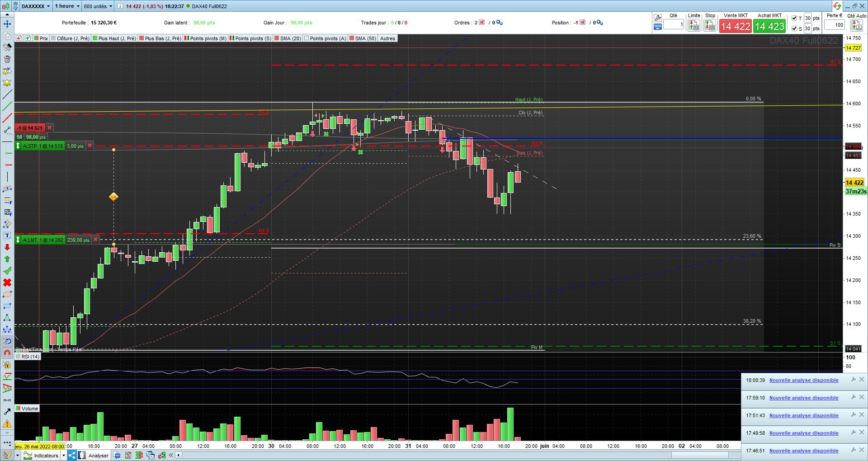This screenshot has width=868, height=461.
Task: Click the Stop order placement icon
Action: click(710, 26)
